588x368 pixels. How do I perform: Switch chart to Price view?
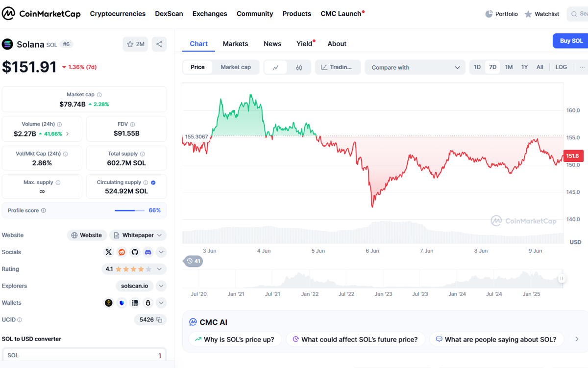point(198,67)
